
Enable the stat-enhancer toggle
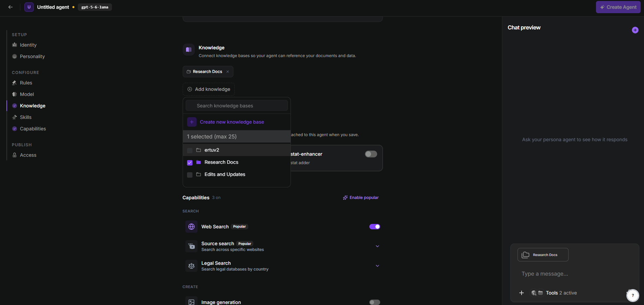(371, 154)
